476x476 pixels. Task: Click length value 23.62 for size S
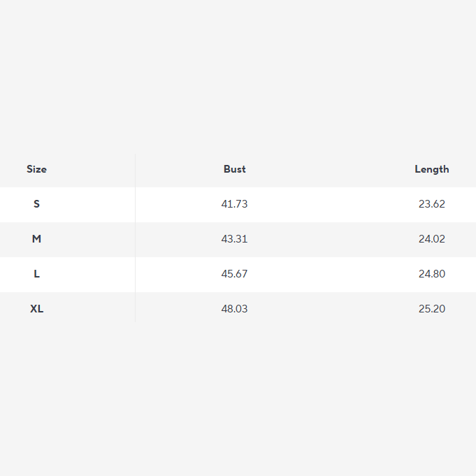click(432, 204)
